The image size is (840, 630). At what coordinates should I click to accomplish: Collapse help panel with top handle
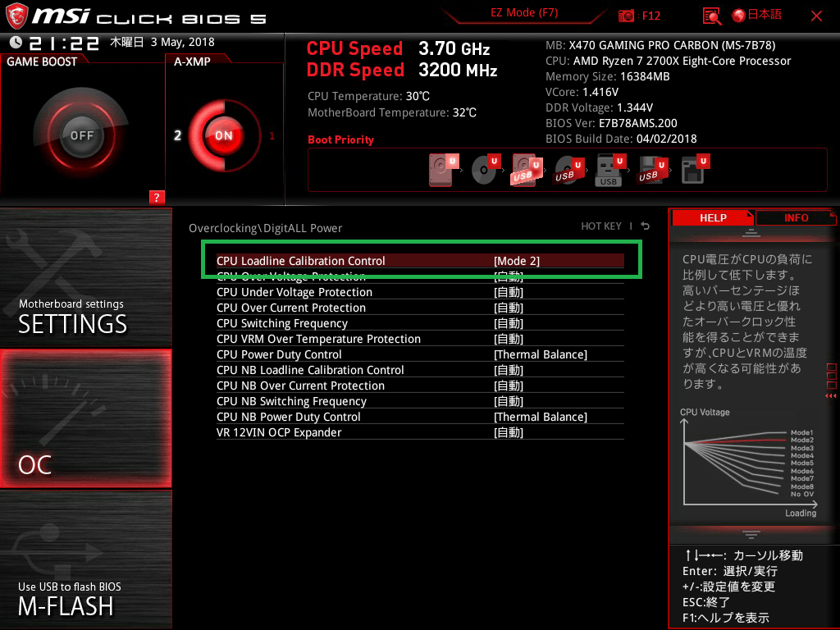click(751, 232)
